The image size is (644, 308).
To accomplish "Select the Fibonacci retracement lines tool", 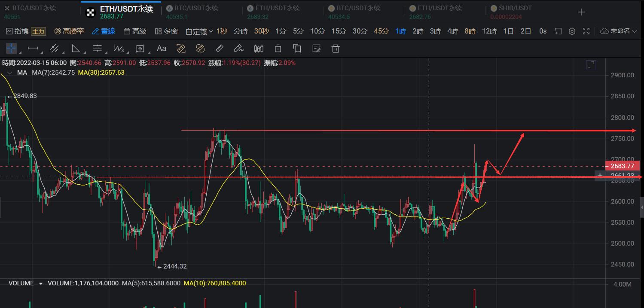I will (98, 48).
